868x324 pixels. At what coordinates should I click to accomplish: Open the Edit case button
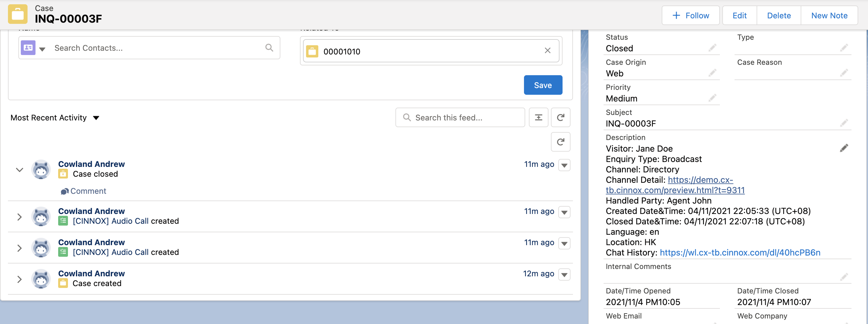point(740,16)
